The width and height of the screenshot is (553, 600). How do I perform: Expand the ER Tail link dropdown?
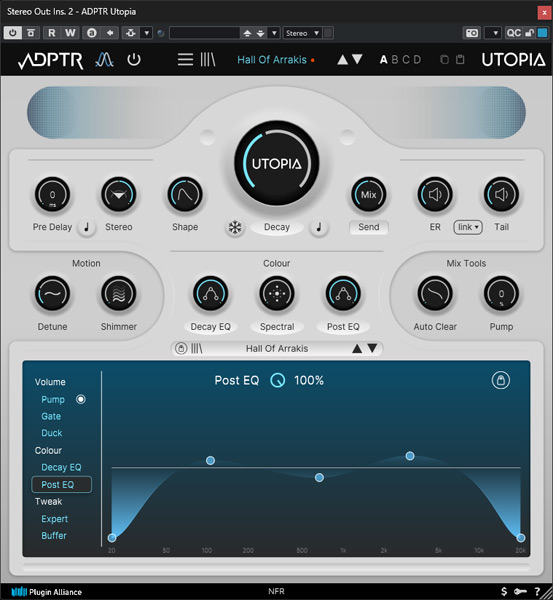[x=468, y=227]
